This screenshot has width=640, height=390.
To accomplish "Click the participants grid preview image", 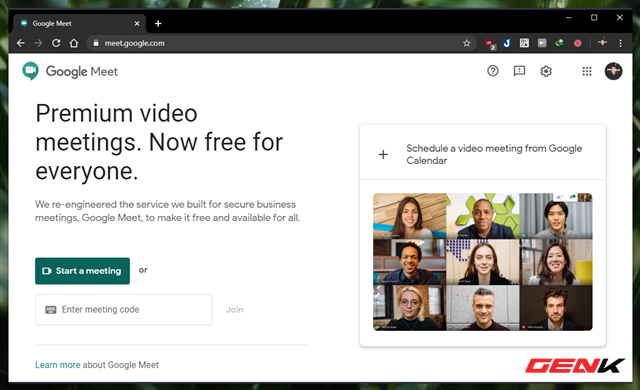I will point(482,262).
